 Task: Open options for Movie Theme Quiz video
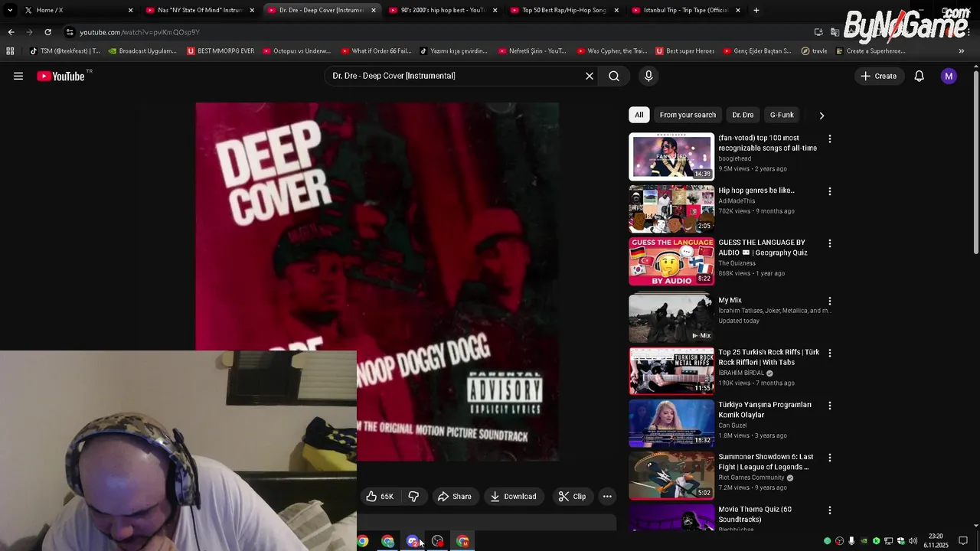pos(829,510)
